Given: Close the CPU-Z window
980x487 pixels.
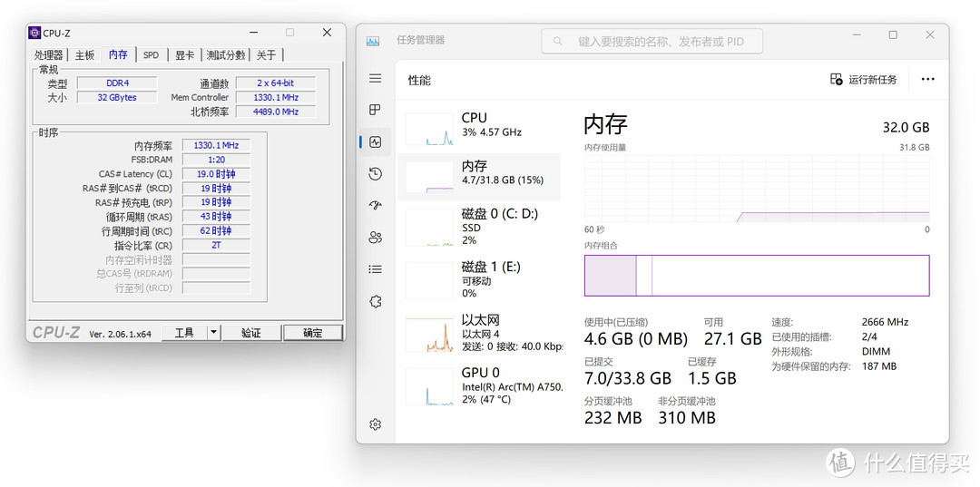Looking at the screenshot, I should click(x=327, y=33).
